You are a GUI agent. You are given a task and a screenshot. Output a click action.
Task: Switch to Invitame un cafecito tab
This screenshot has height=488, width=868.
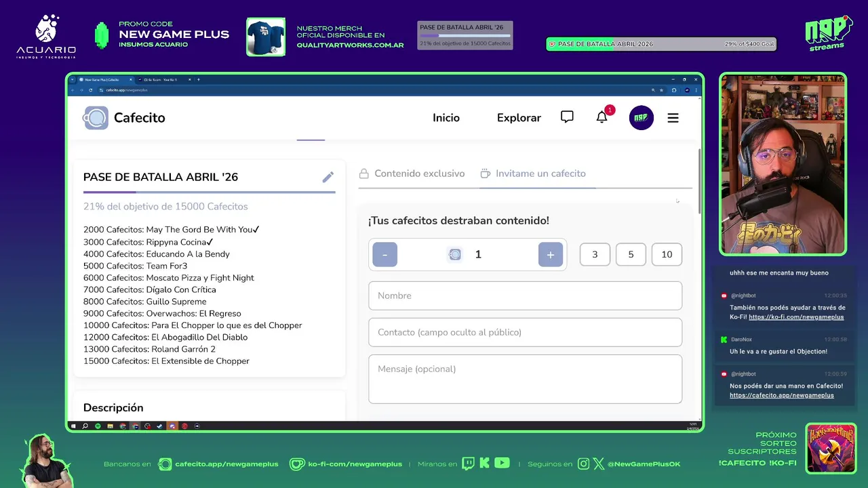(x=533, y=174)
